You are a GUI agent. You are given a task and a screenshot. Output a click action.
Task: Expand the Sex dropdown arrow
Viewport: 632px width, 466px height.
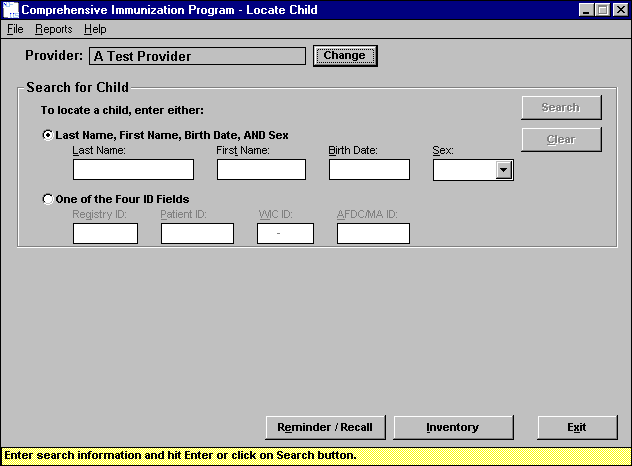tap(504, 171)
